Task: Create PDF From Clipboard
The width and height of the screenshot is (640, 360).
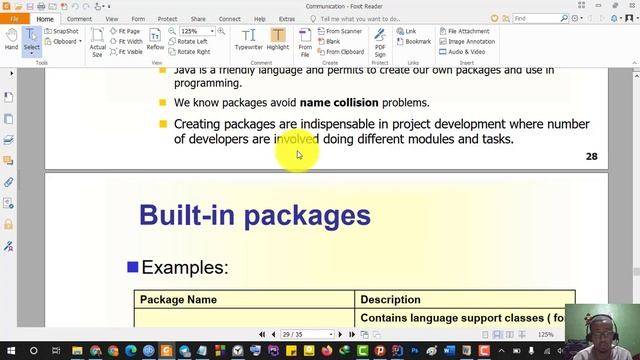Action: tap(341, 52)
